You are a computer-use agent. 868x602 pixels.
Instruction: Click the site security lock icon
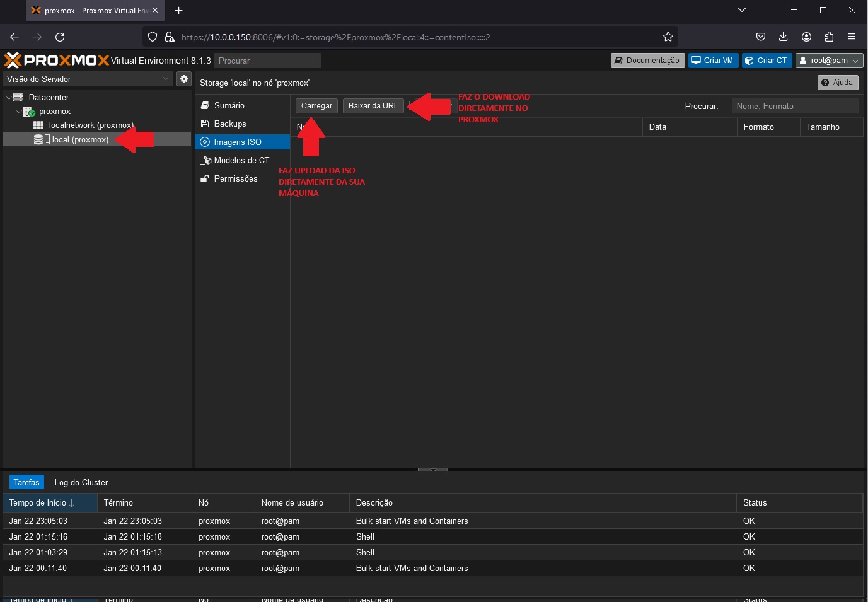click(x=170, y=37)
